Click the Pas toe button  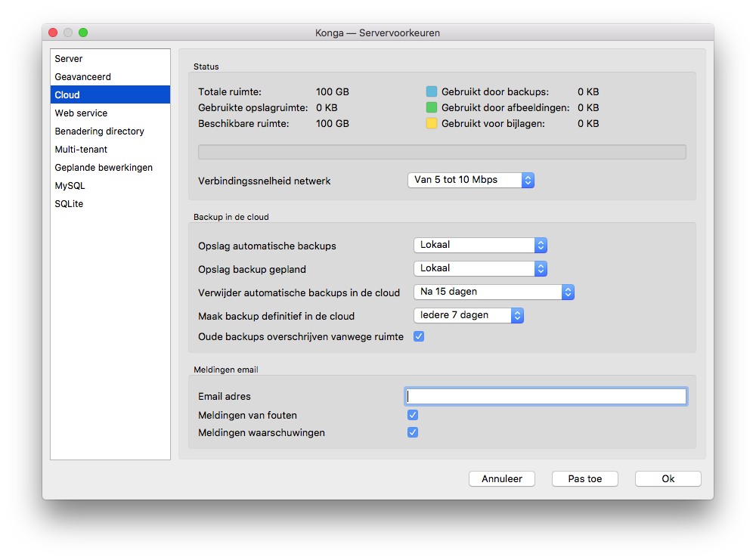coord(585,478)
